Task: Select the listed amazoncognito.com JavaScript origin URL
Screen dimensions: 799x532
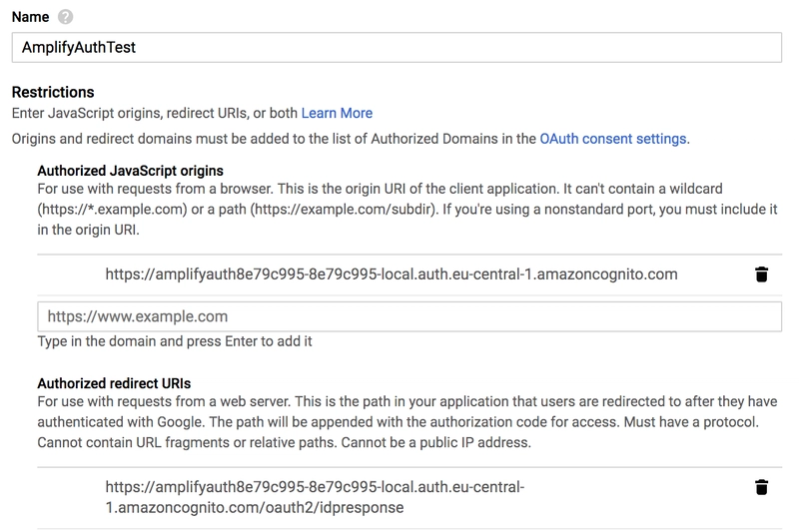Action: 392,274
